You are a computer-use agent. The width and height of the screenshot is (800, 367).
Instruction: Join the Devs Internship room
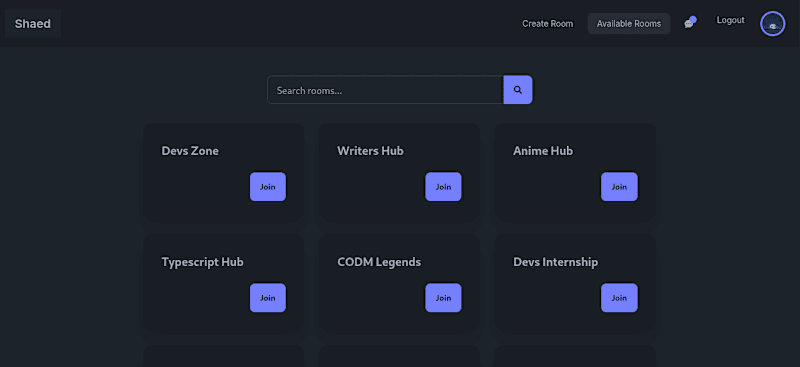point(619,298)
